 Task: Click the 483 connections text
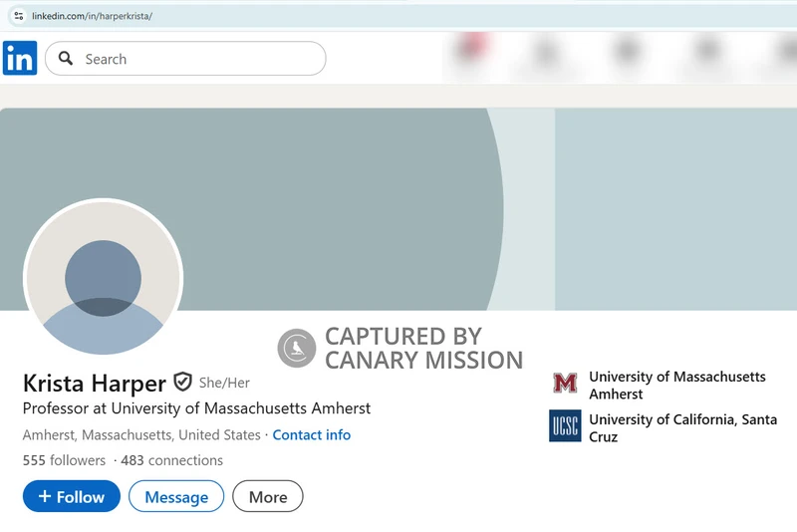pos(171,460)
